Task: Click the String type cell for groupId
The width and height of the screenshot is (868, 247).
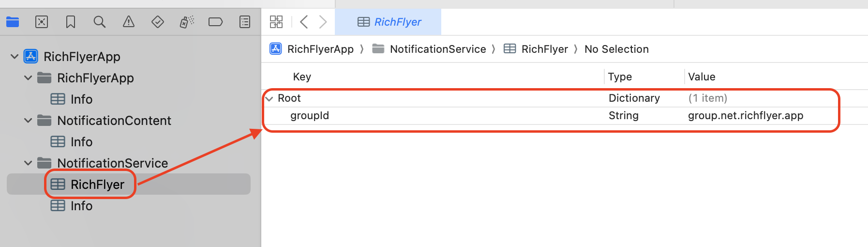Action: pos(624,115)
